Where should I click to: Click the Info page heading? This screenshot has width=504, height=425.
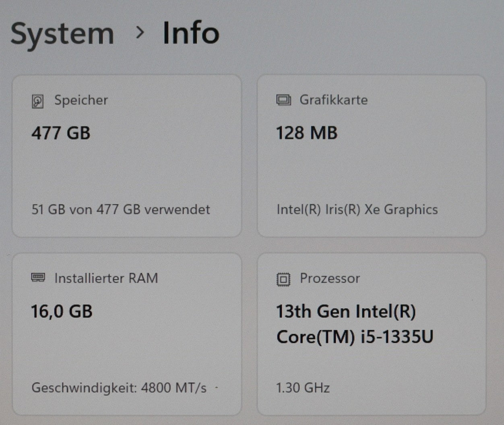click(x=191, y=33)
